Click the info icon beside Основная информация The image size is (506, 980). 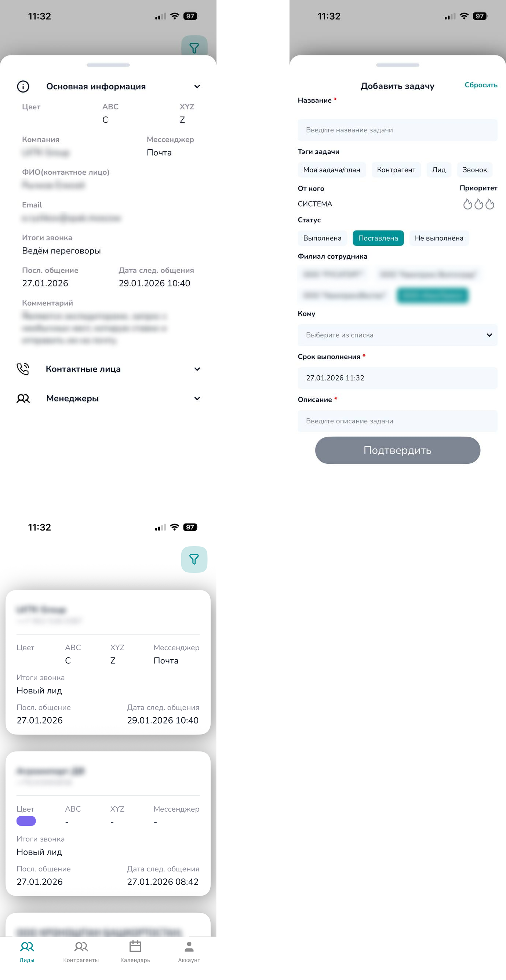pos(23,86)
